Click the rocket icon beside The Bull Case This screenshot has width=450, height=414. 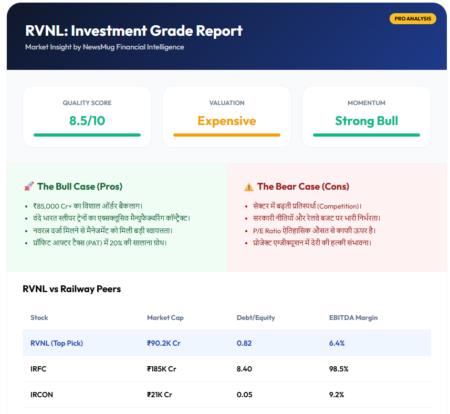29,186
